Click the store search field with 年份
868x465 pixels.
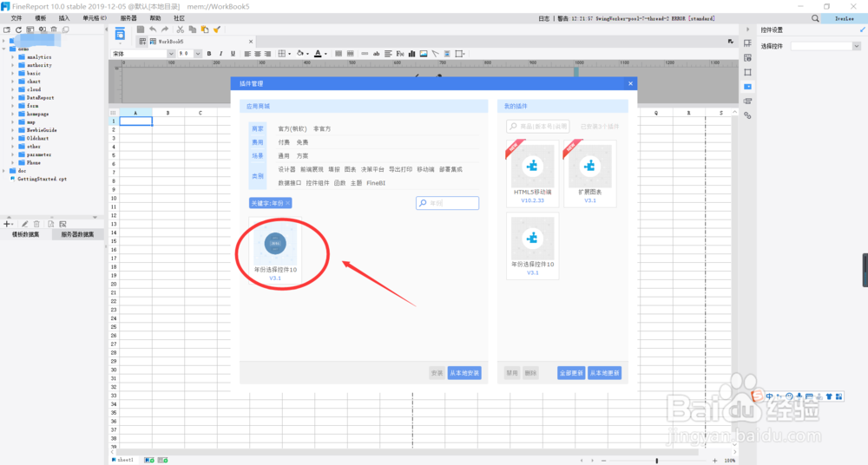click(x=447, y=203)
